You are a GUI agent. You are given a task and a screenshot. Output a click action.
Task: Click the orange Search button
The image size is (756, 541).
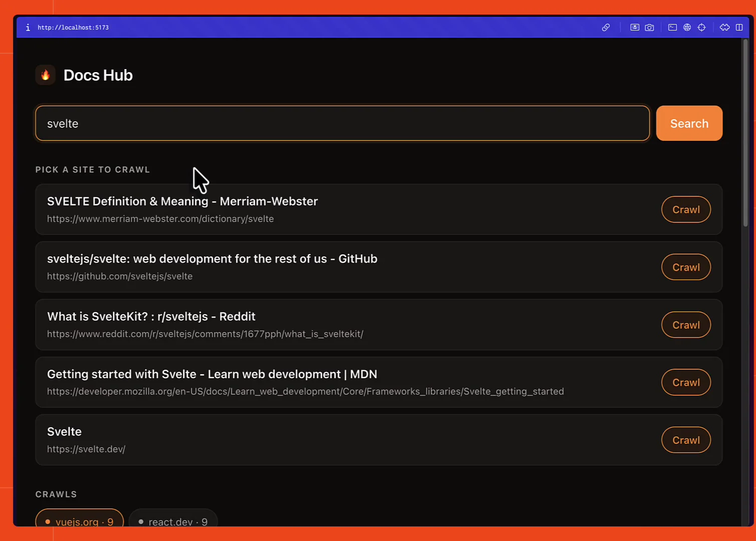(689, 123)
